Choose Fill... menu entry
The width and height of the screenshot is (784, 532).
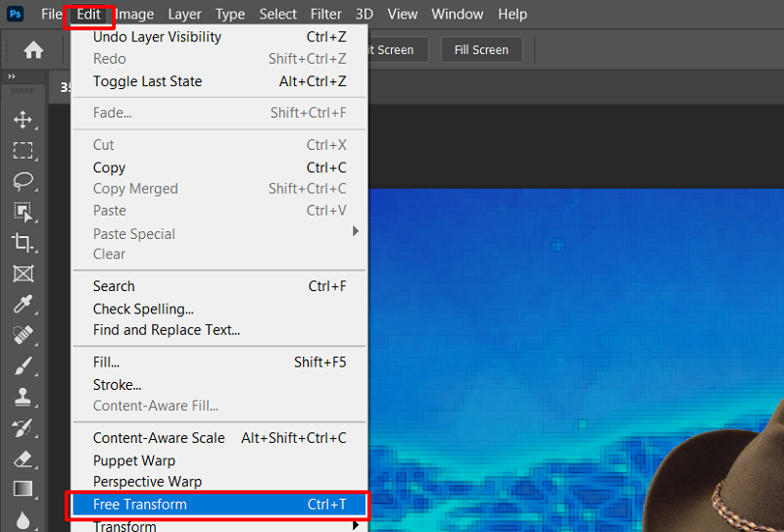pos(220,362)
